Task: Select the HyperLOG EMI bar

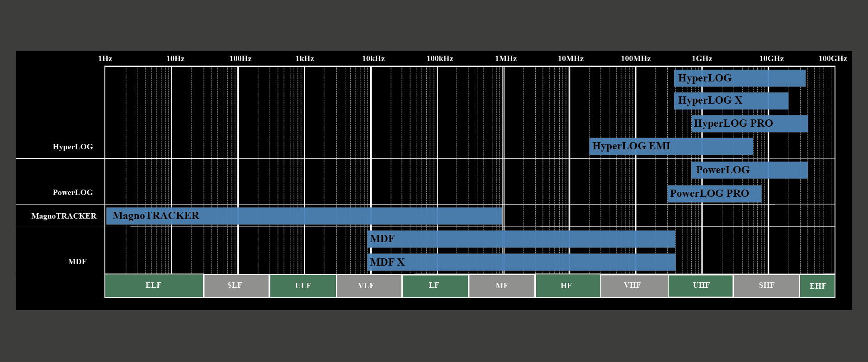Action: click(x=671, y=147)
